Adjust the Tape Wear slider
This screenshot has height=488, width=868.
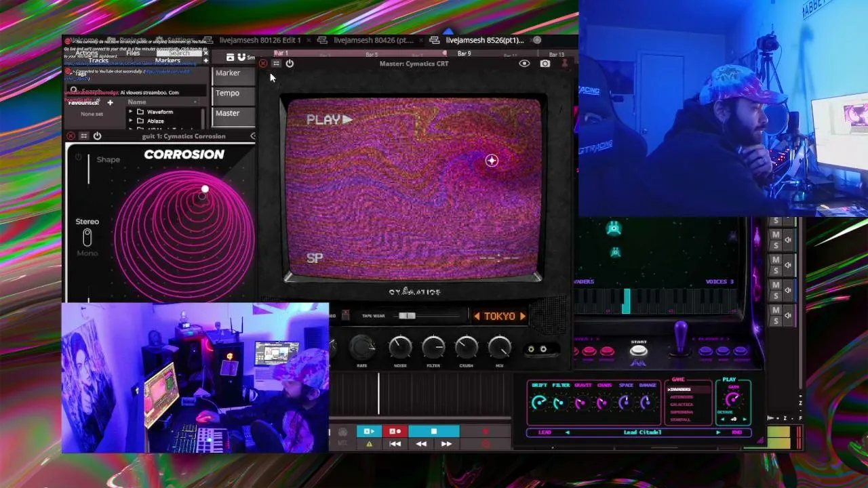407,316
